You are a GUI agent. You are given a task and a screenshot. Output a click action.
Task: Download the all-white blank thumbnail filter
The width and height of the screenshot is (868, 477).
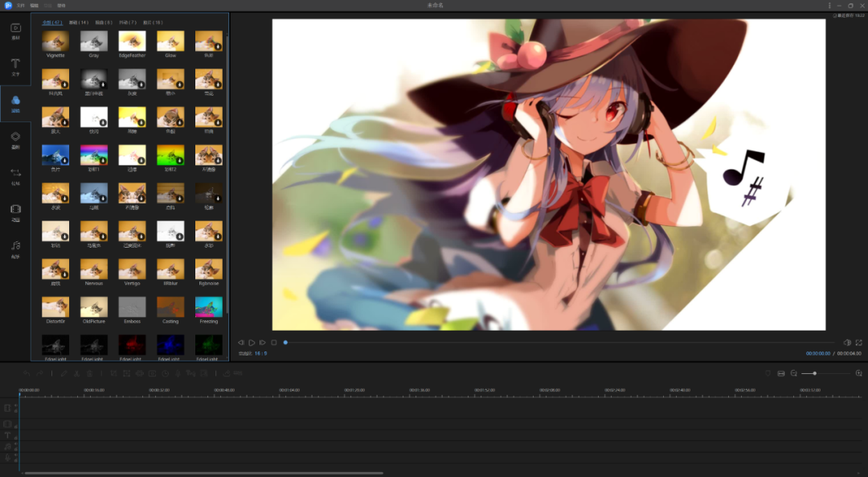[x=103, y=122]
